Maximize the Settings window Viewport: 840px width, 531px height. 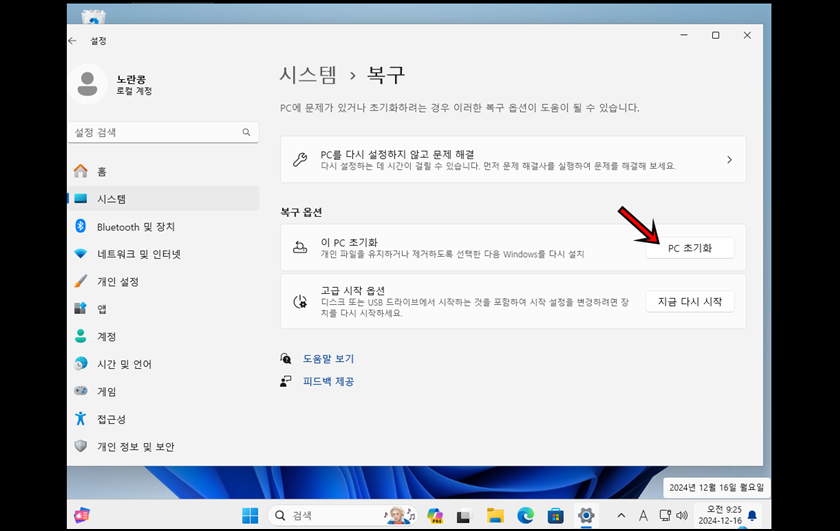click(x=715, y=35)
